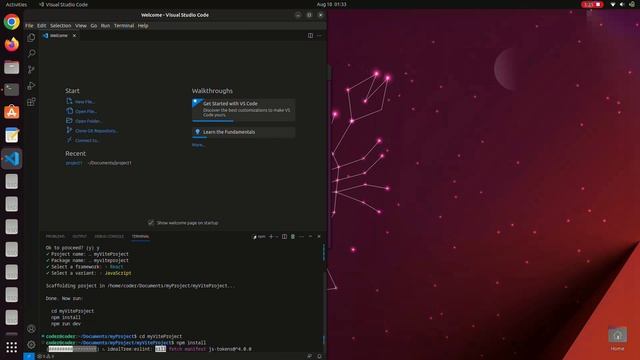Close the Welcome tab
This screenshot has height=360, width=640.
(x=74, y=36)
